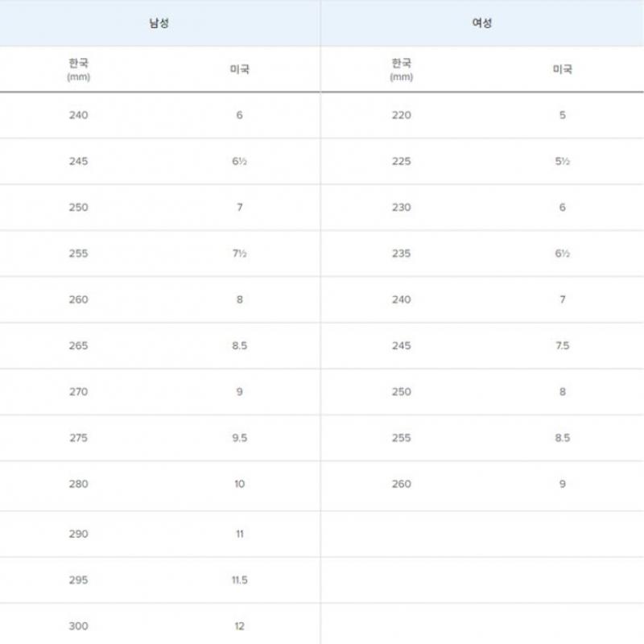
Task: Click women's US size 5 cell
Action: (x=562, y=115)
